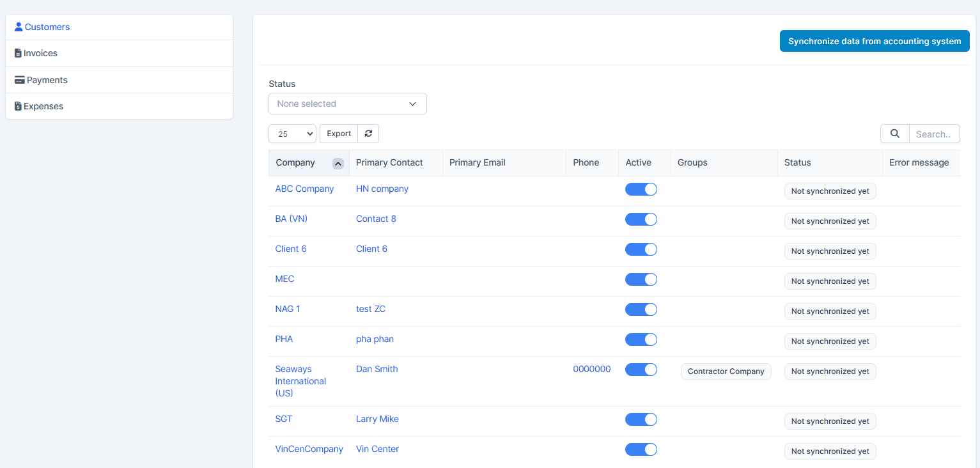
Task: Click the Dan Smith contact link
Action: point(377,369)
